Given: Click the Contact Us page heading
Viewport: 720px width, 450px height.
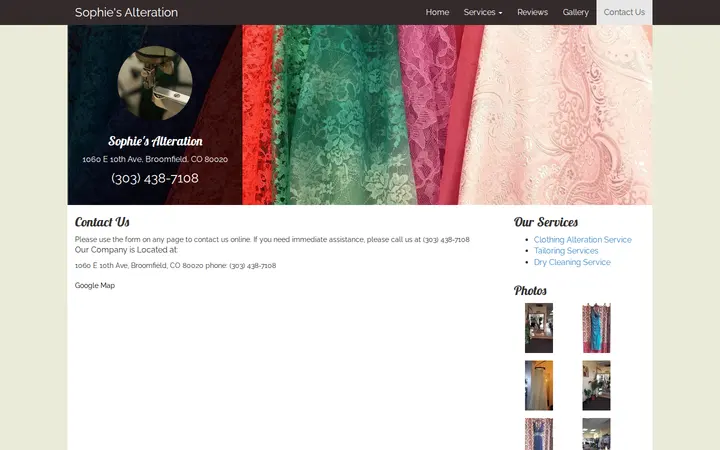Looking at the screenshot, I should (x=102, y=222).
